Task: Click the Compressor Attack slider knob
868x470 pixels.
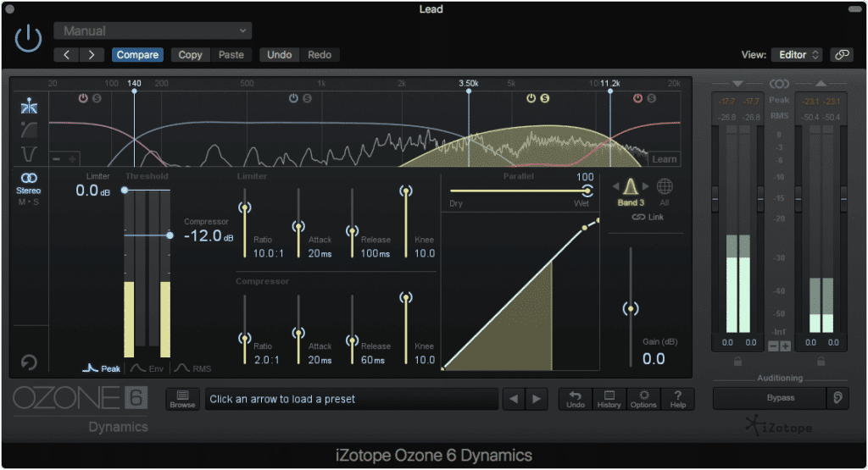Action: (298, 334)
